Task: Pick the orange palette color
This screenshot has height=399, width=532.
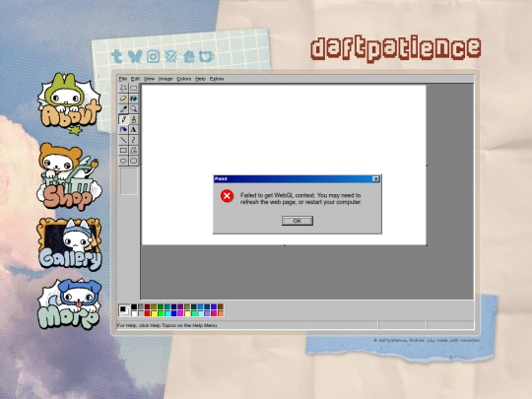Action: [x=221, y=314]
